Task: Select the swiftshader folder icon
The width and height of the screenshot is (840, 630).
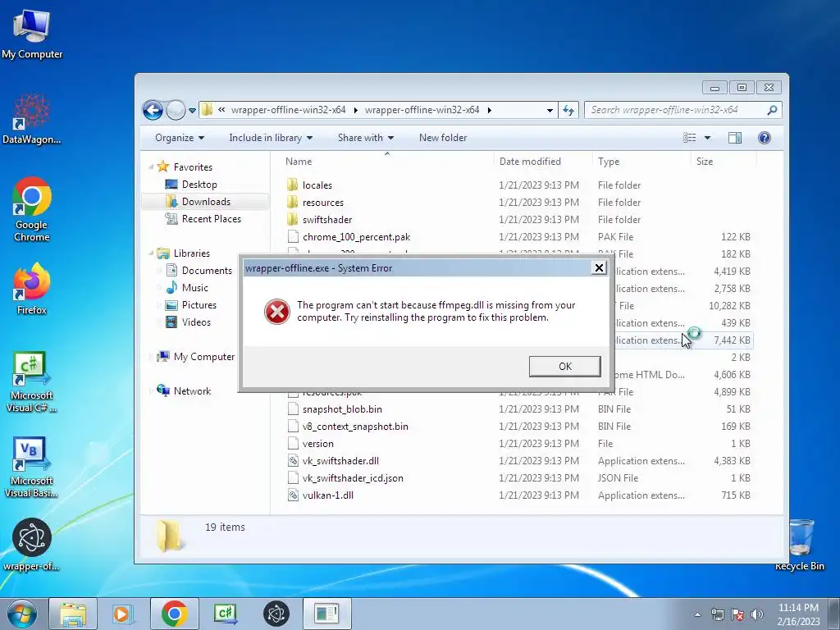Action: [293, 220]
